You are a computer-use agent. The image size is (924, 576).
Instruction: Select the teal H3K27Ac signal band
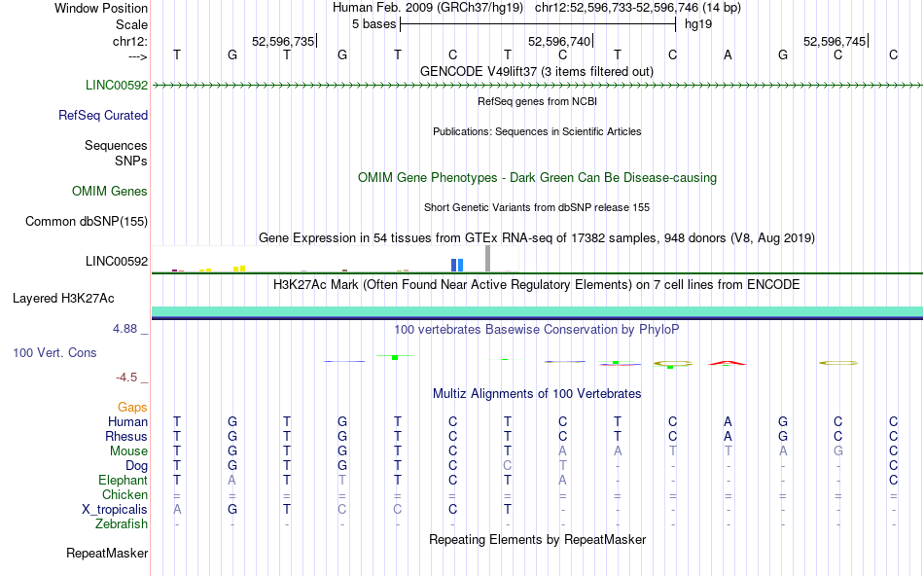[537, 312]
